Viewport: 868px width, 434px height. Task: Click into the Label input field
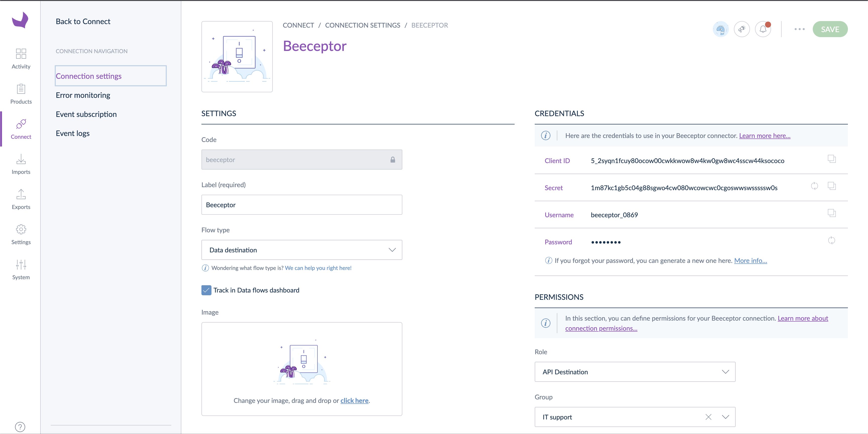[x=301, y=204]
